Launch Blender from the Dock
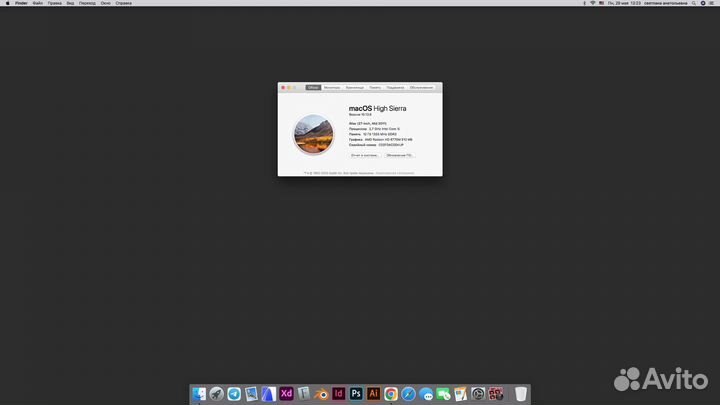This screenshot has width=720, height=405. (x=321, y=394)
